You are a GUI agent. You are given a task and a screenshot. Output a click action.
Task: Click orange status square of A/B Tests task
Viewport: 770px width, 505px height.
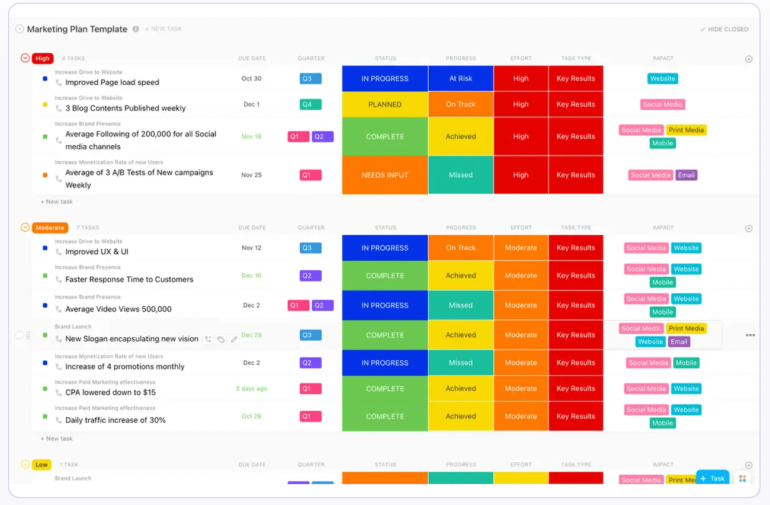45,175
